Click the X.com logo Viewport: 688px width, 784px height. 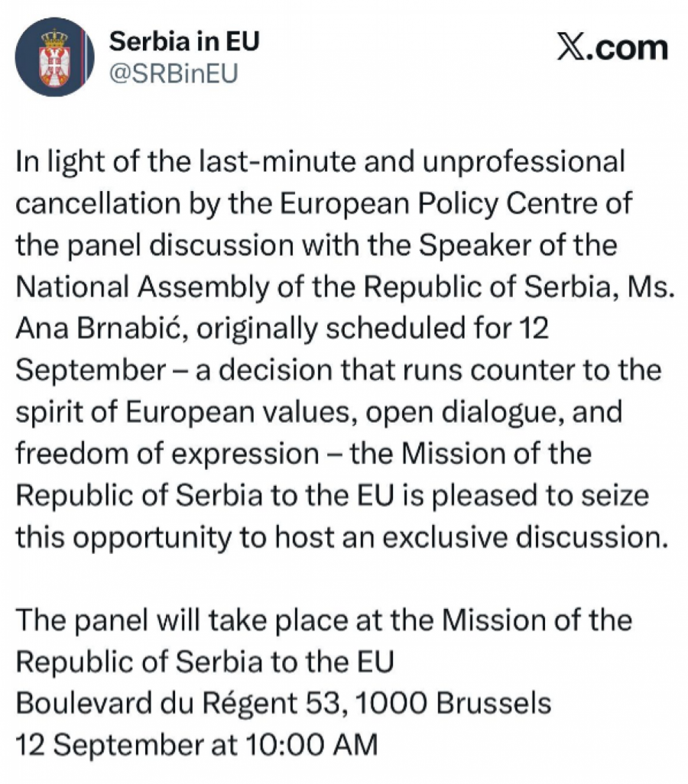pyautogui.click(x=612, y=47)
